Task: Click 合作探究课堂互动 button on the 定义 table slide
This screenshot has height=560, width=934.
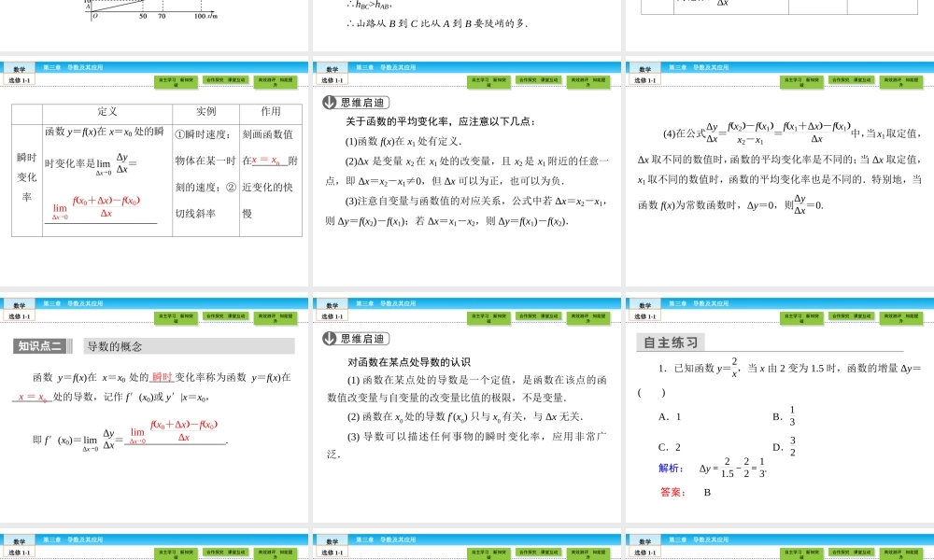Action: (228, 81)
